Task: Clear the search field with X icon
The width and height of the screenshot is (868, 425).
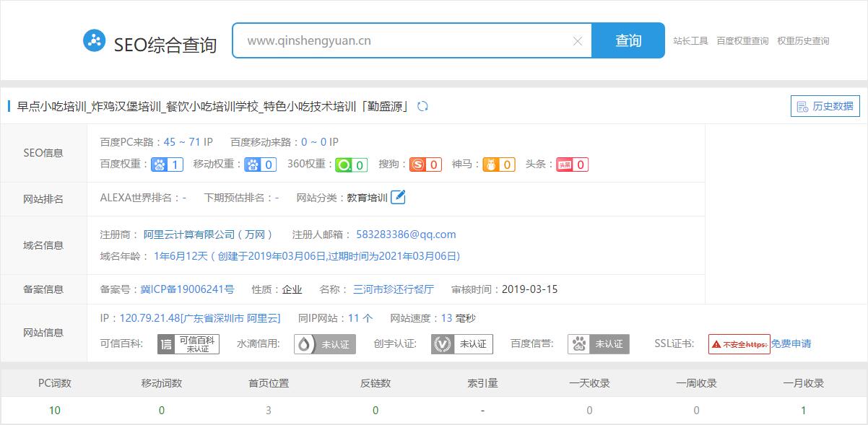Action: [577, 41]
